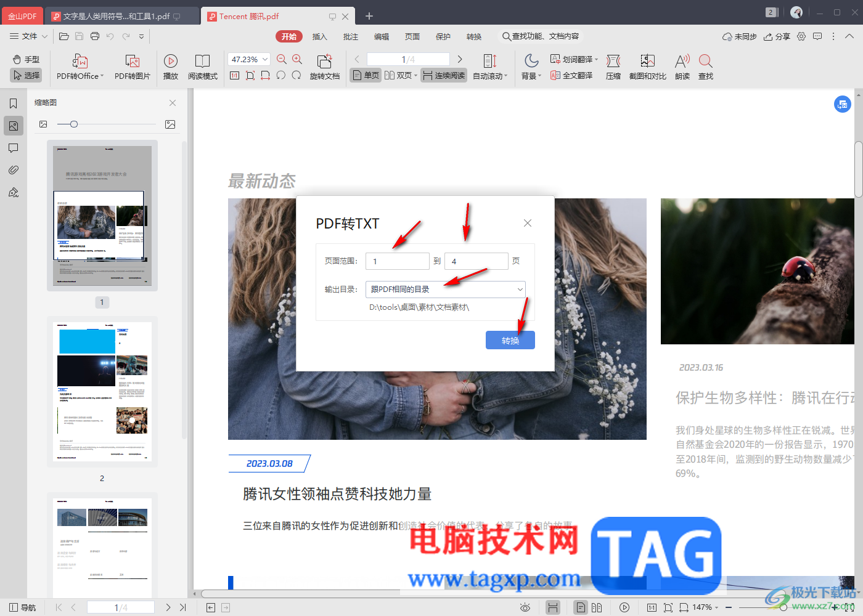
Task: Toggle status bar single page layout
Action: 581,607
